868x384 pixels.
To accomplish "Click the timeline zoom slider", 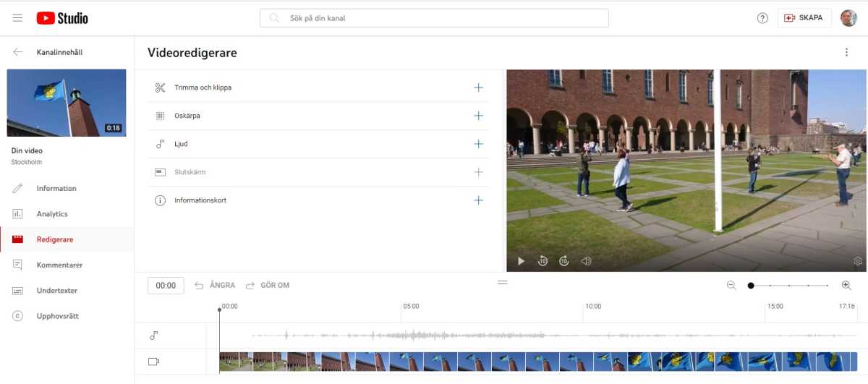I will (x=789, y=286).
